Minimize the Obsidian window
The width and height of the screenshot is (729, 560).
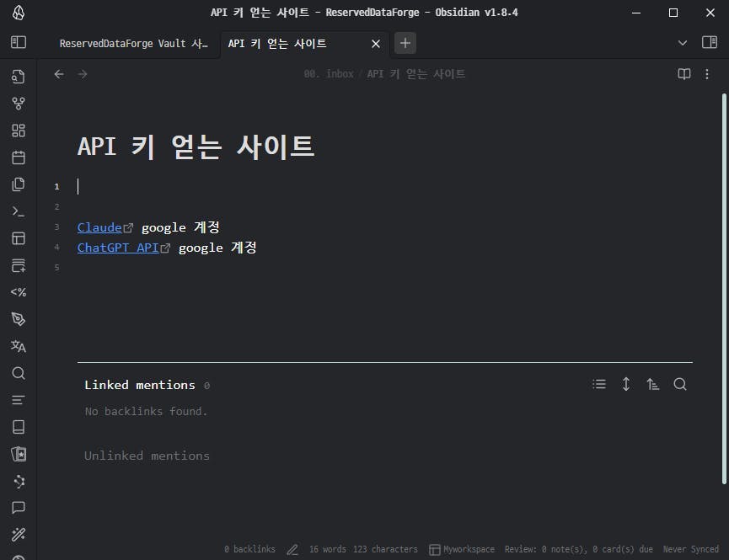tap(636, 13)
